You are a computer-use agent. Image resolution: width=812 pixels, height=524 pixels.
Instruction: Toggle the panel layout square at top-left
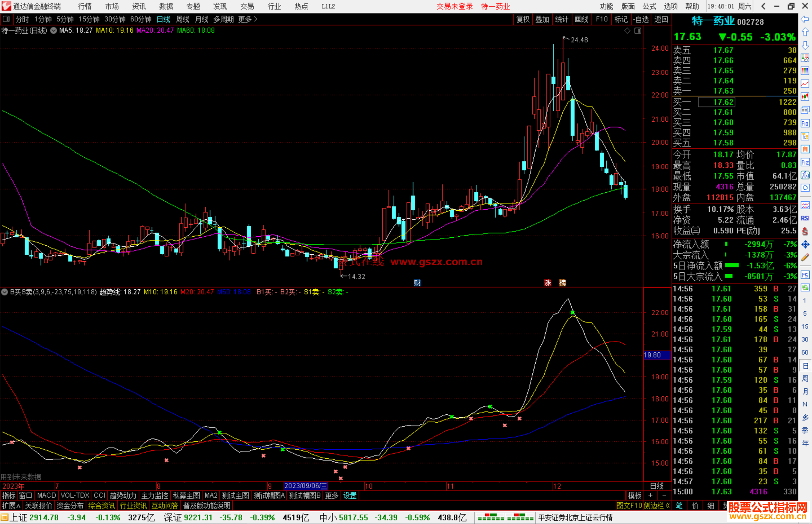pos(6,19)
